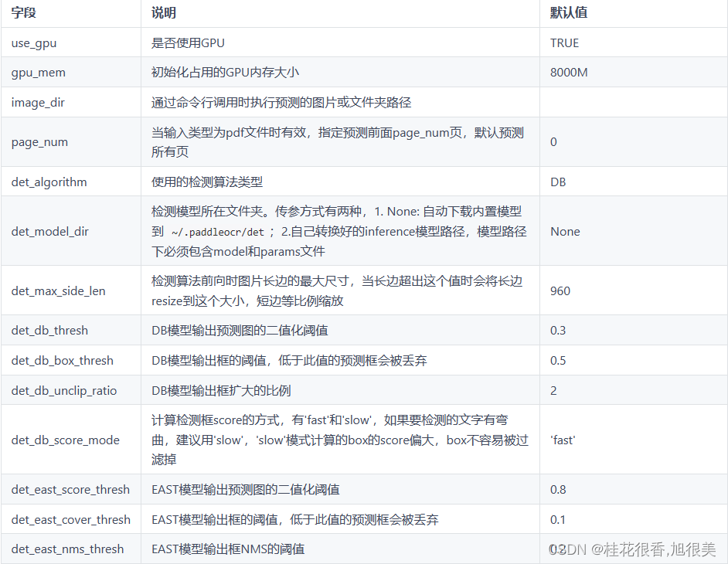The width and height of the screenshot is (728, 564).
Task: Select the gpu_mem table row
Action: [309, 72]
